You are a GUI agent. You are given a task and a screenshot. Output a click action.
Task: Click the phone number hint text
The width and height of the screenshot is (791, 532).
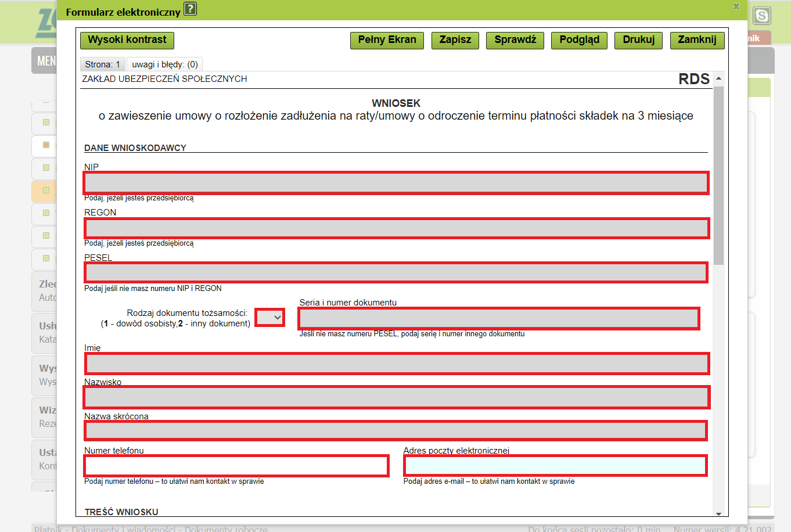pos(174,481)
